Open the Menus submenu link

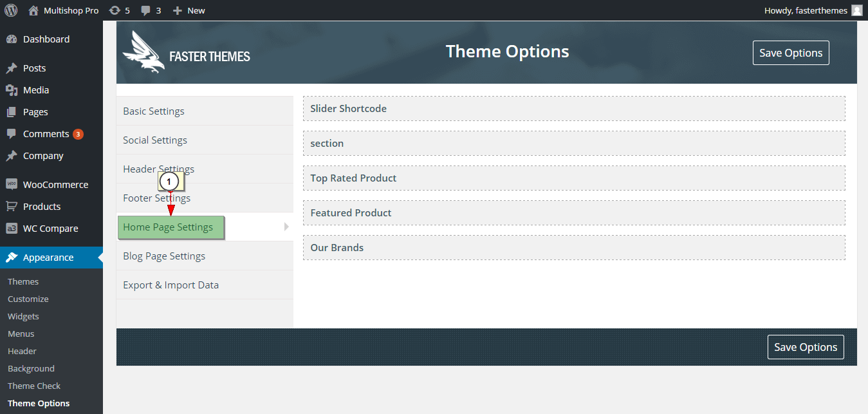(x=21, y=334)
